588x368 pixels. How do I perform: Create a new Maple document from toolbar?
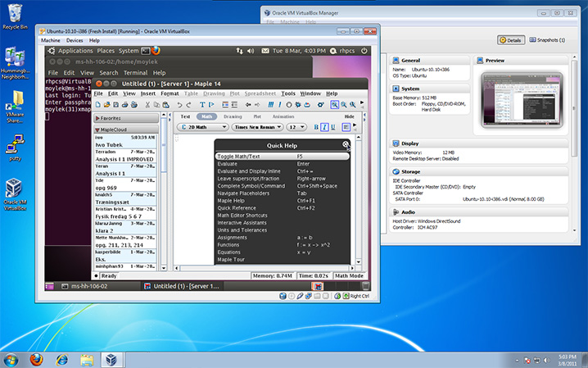click(98, 105)
